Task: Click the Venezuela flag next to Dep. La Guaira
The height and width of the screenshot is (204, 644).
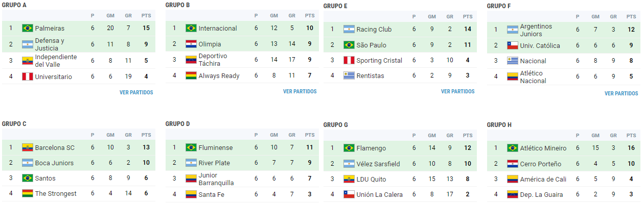Action: pos(513,194)
